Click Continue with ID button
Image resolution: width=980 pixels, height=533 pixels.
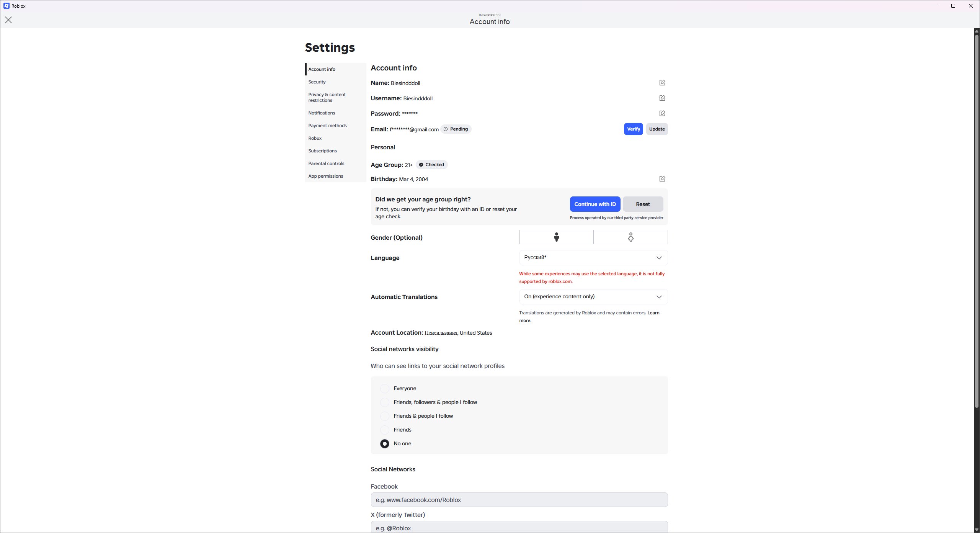(x=595, y=204)
